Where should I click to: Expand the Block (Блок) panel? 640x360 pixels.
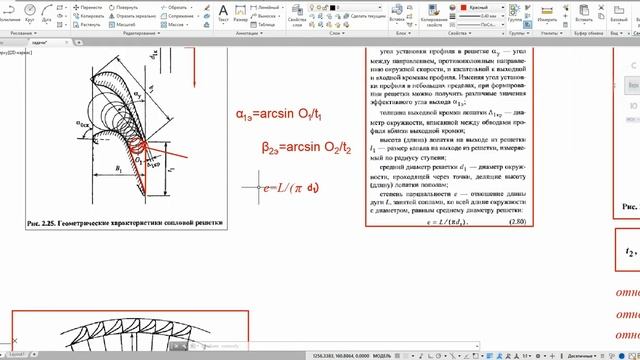pyautogui.click(x=403, y=33)
